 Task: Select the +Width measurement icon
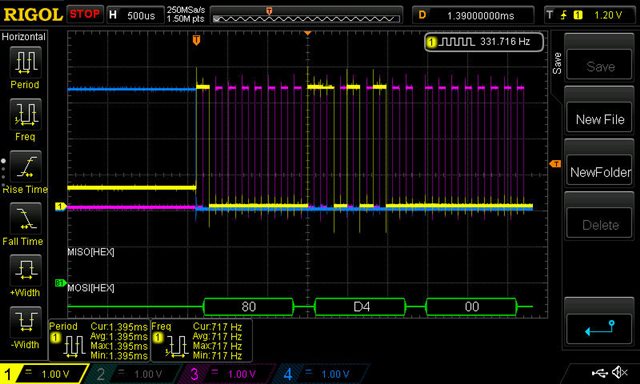point(25,270)
